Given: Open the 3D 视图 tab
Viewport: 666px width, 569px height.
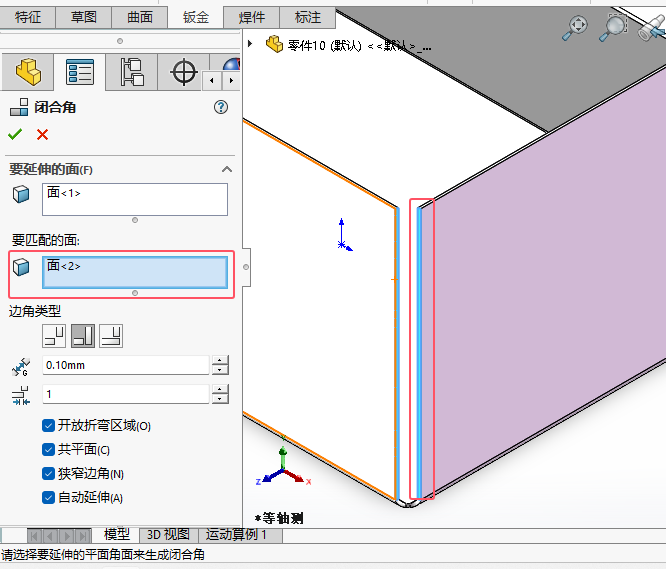Looking at the screenshot, I should [169, 534].
